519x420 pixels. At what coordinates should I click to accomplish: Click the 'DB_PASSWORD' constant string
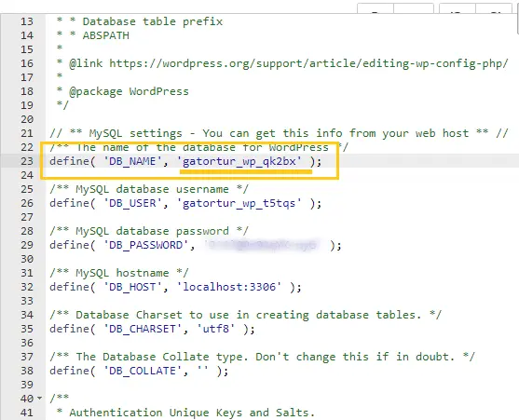click(x=145, y=245)
